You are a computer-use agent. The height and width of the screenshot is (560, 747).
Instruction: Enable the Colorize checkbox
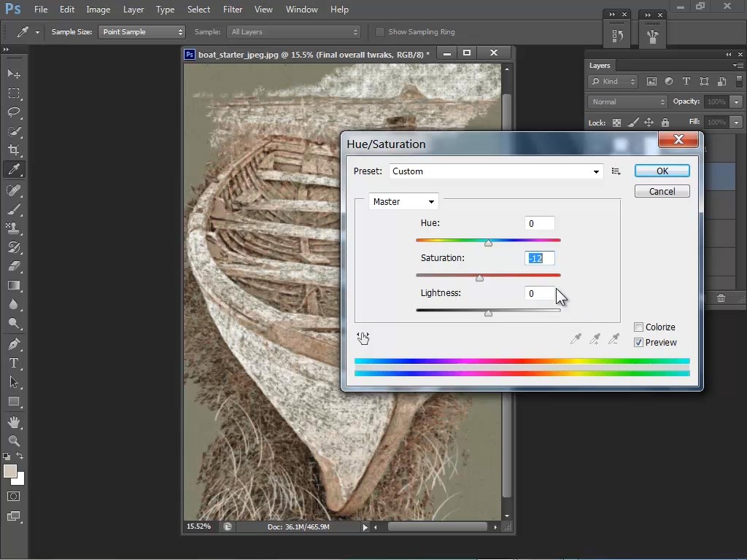tap(638, 327)
